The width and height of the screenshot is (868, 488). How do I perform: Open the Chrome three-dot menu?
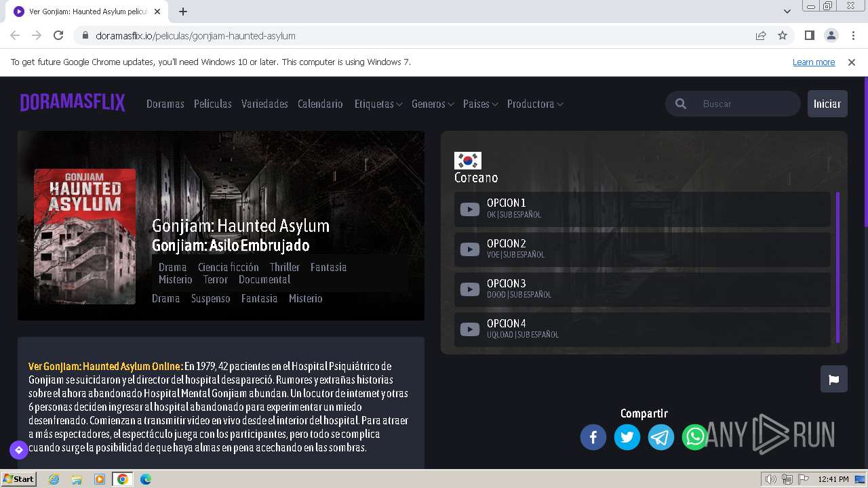852,35
